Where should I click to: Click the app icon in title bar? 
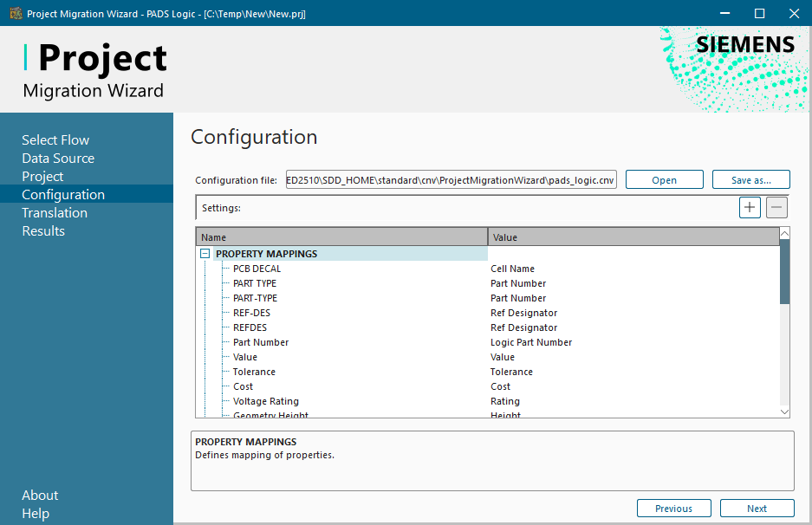[x=15, y=14]
